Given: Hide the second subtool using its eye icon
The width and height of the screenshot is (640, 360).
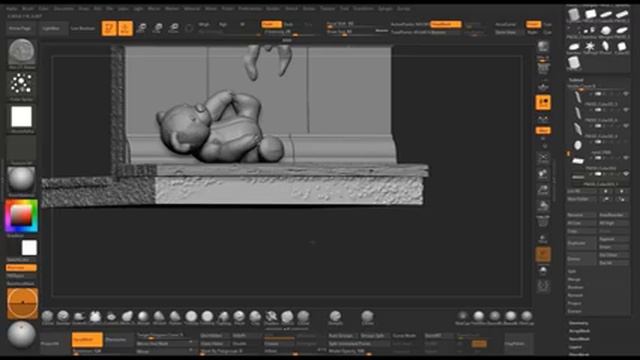Looking at the screenshot, I should pyautogui.click(x=626, y=110).
